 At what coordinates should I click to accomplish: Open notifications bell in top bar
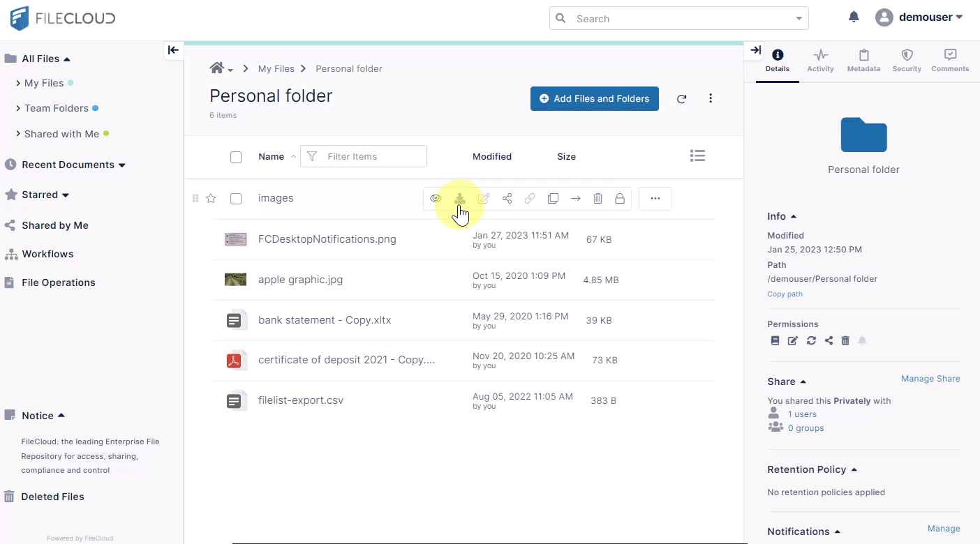coord(854,17)
